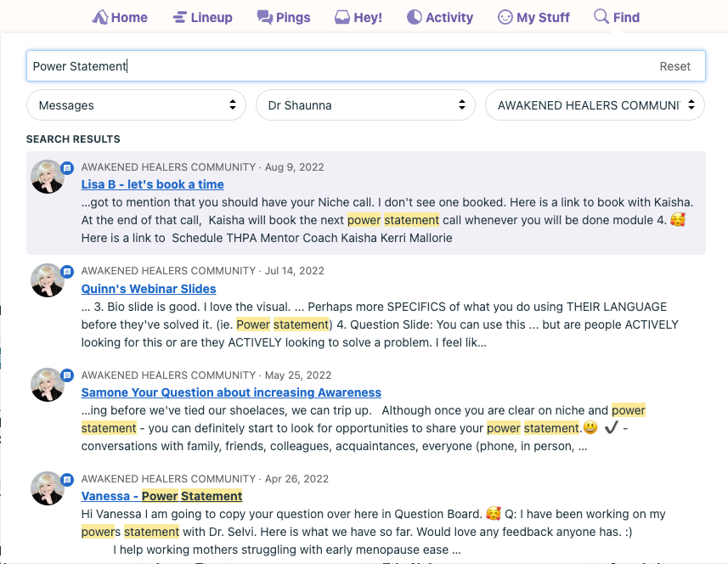Click the Power Statement search field

coord(366,66)
